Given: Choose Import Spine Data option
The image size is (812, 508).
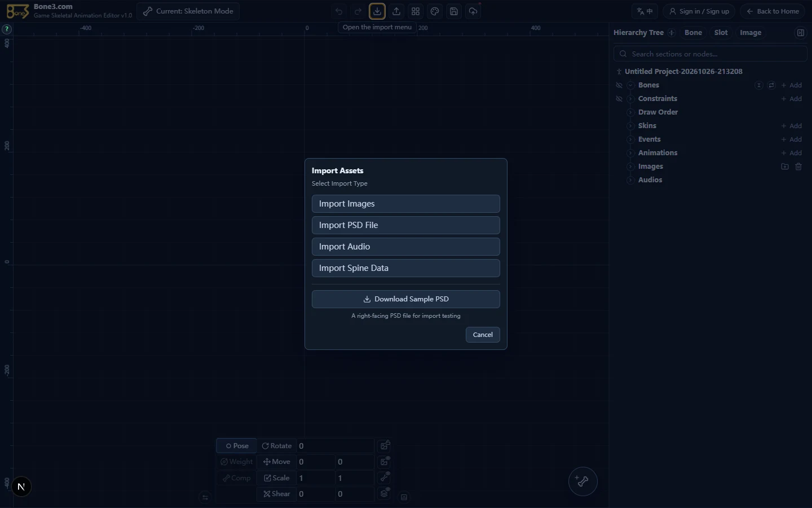Looking at the screenshot, I should [406, 268].
